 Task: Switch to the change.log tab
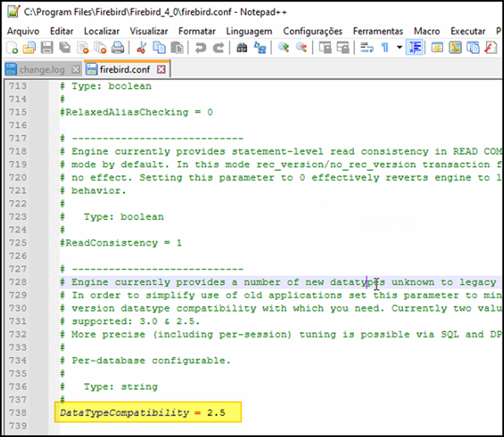[x=42, y=69]
